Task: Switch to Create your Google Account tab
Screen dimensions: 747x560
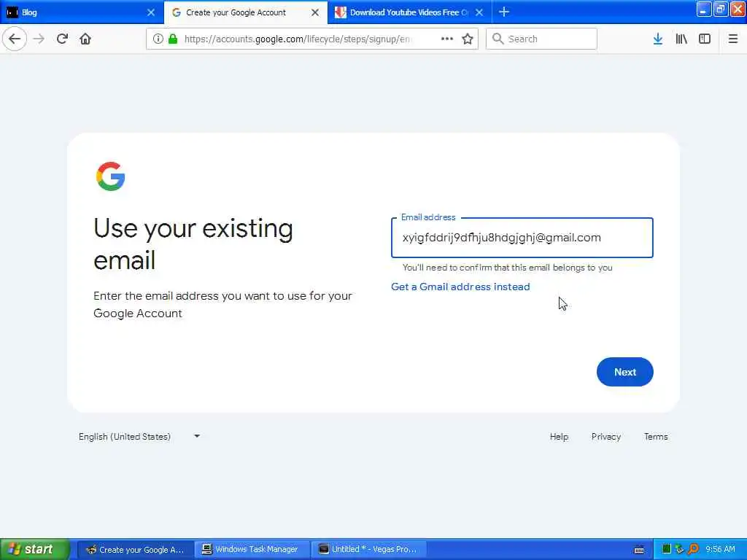Action: pyautogui.click(x=245, y=12)
